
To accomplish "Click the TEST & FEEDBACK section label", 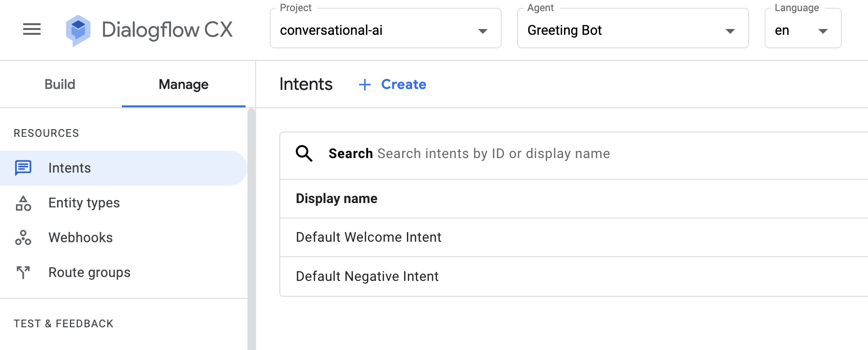I will click(63, 324).
